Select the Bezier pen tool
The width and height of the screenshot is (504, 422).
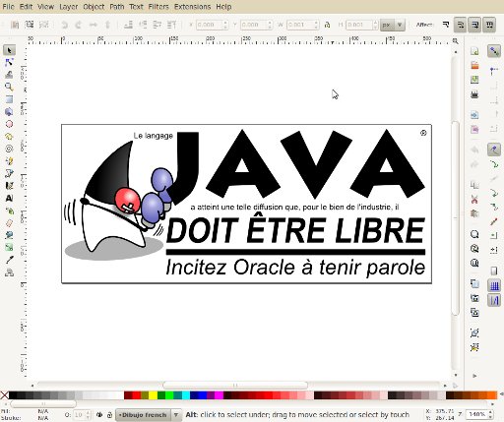click(x=9, y=173)
